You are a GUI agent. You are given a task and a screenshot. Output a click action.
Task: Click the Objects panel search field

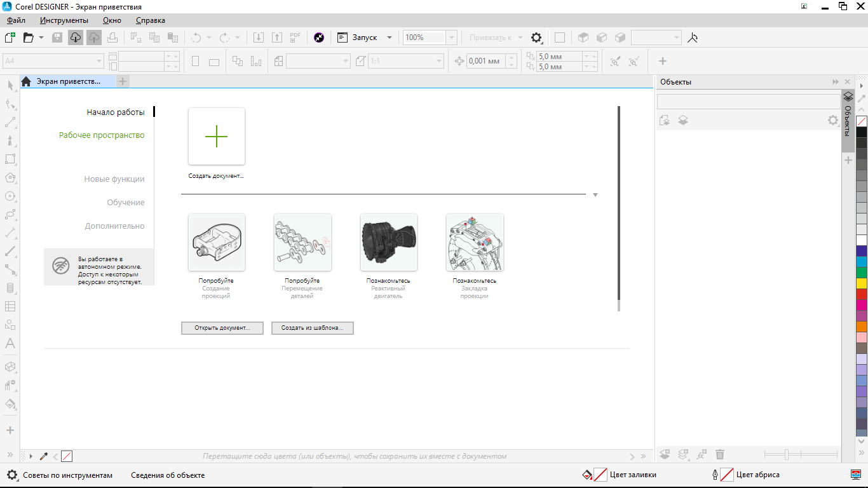(749, 102)
